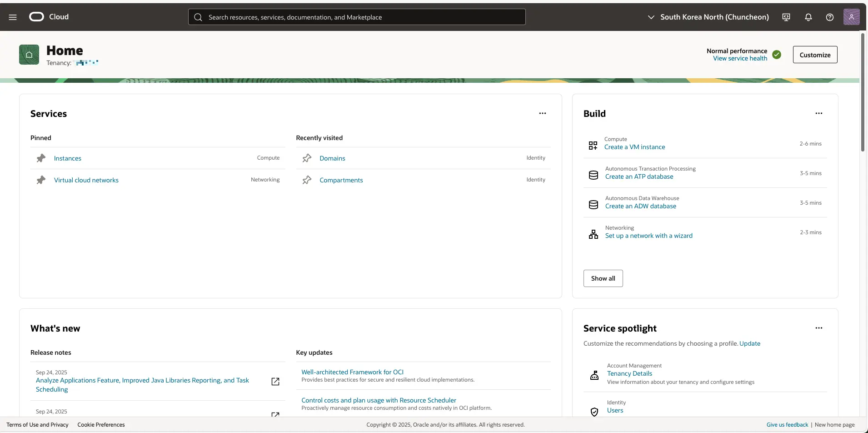This screenshot has height=433, width=868.
Task: Click the Update profile link
Action: coord(750,343)
